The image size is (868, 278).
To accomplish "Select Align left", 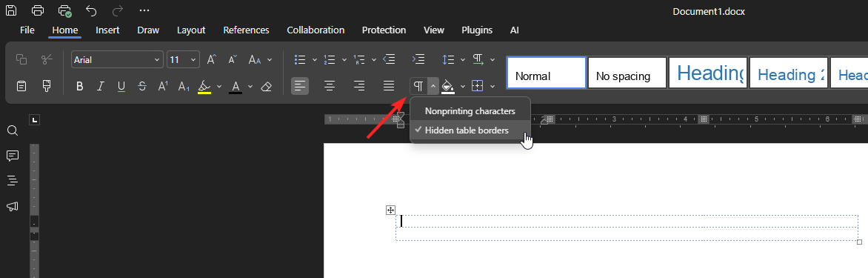I will pos(300,86).
